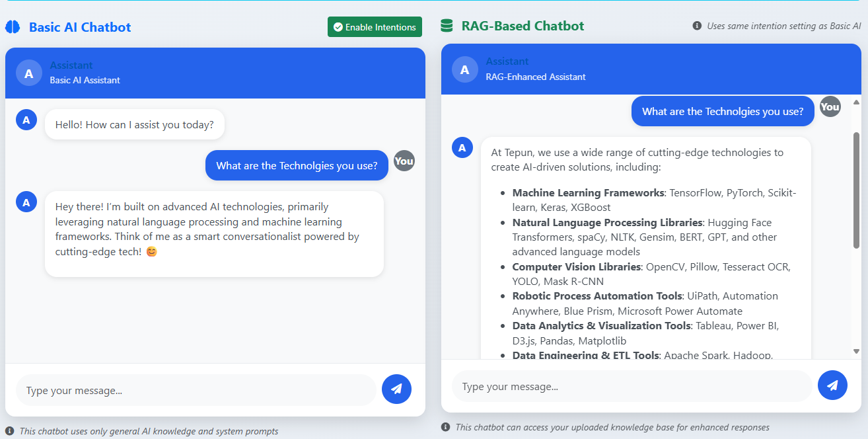Click the Basic AI Chatbot heading
This screenshot has height=439, width=868.
coord(80,27)
